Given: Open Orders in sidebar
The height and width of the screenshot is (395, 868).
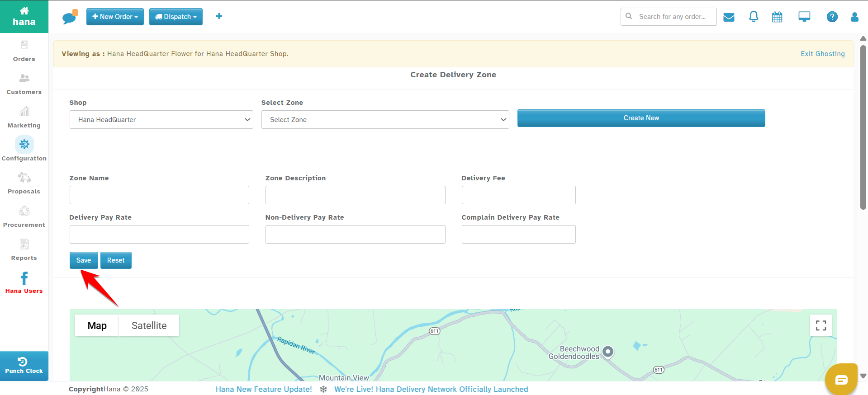Looking at the screenshot, I should pyautogui.click(x=24, y=51).
